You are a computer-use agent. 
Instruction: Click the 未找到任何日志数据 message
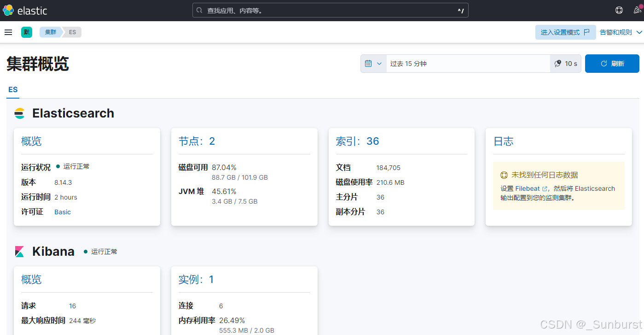coord(545,175)
